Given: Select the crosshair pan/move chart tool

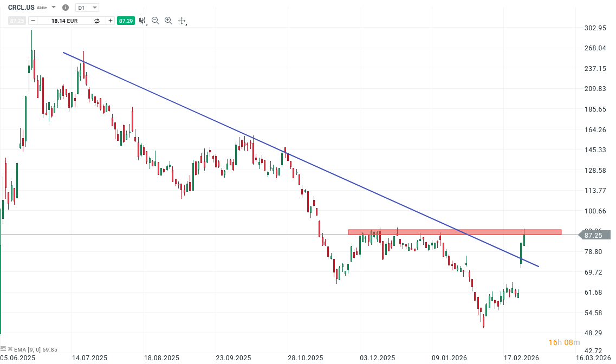Looking at the screenshot, I should tap(181, 21).
